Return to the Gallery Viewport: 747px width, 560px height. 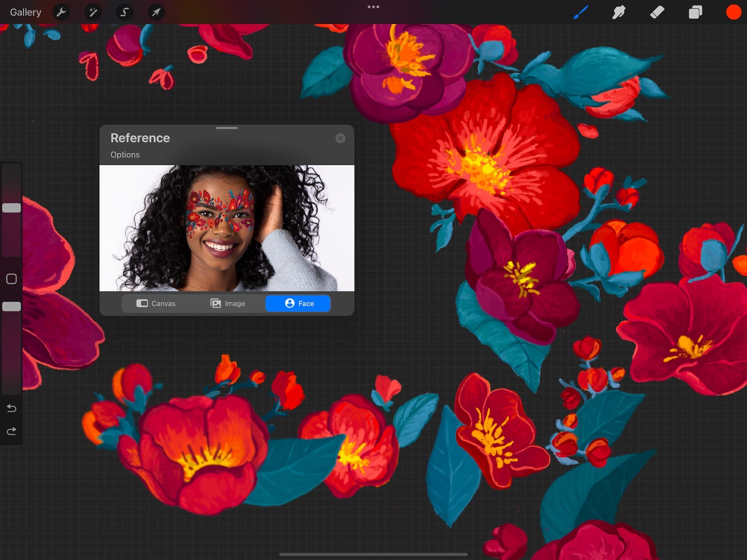pyautogui.click(x=25, y=12)
